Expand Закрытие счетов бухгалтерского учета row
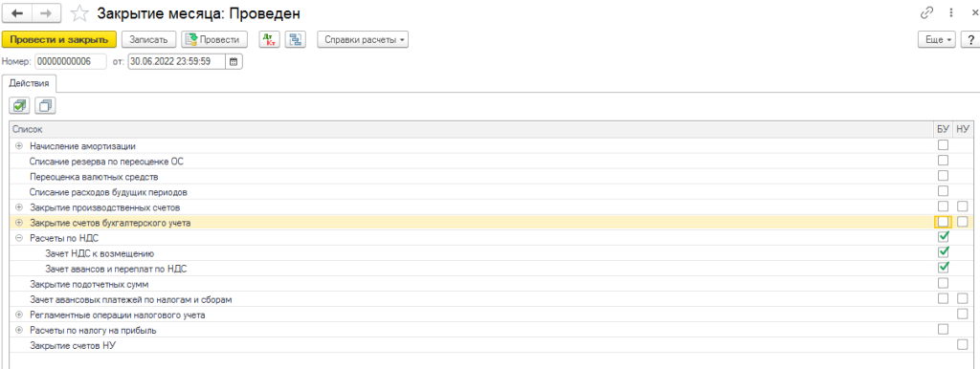 [x=19, y=223]
